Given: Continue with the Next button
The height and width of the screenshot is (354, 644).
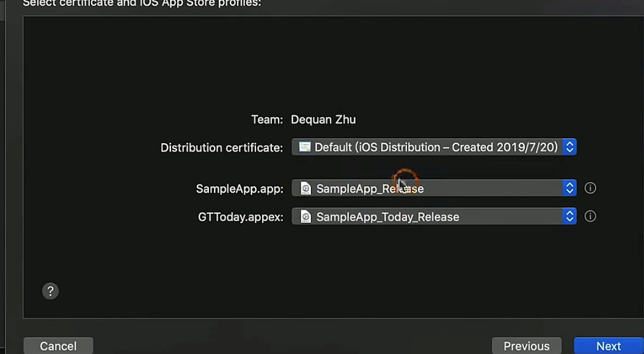Looking at the screenshot, I should click(x=608, y=346).
